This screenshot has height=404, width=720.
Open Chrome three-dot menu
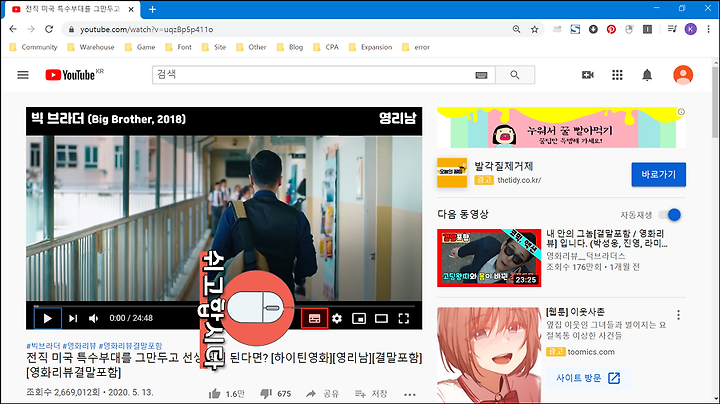tap(709, 29)
